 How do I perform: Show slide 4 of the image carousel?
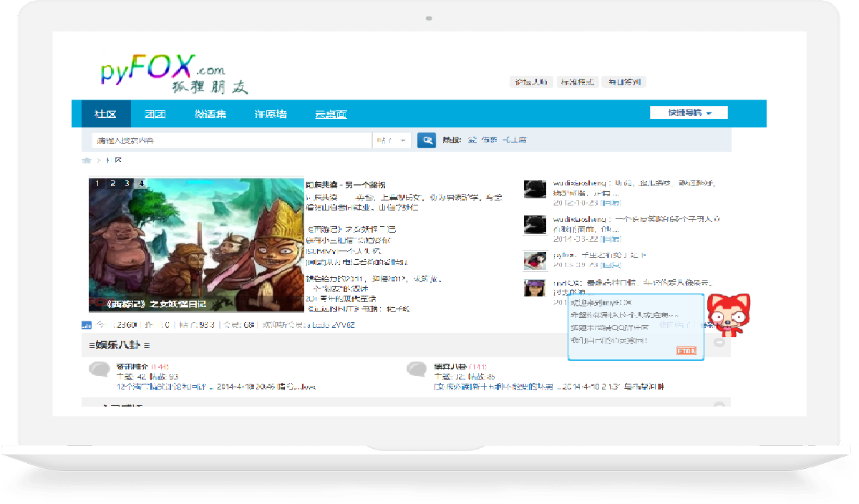[x=142, y=183]
